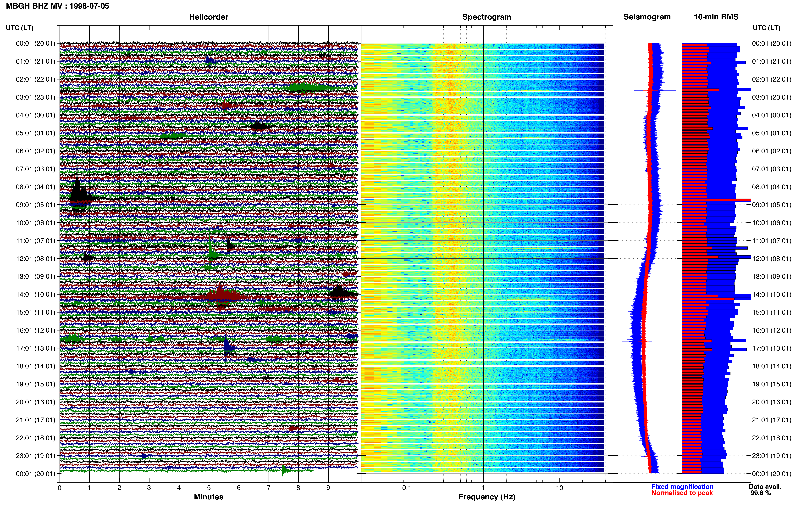The height and width of the screenshot is (508, 812).
Task: Click right-side time label '12:01 (08:01)'
Action: point(772,259)
